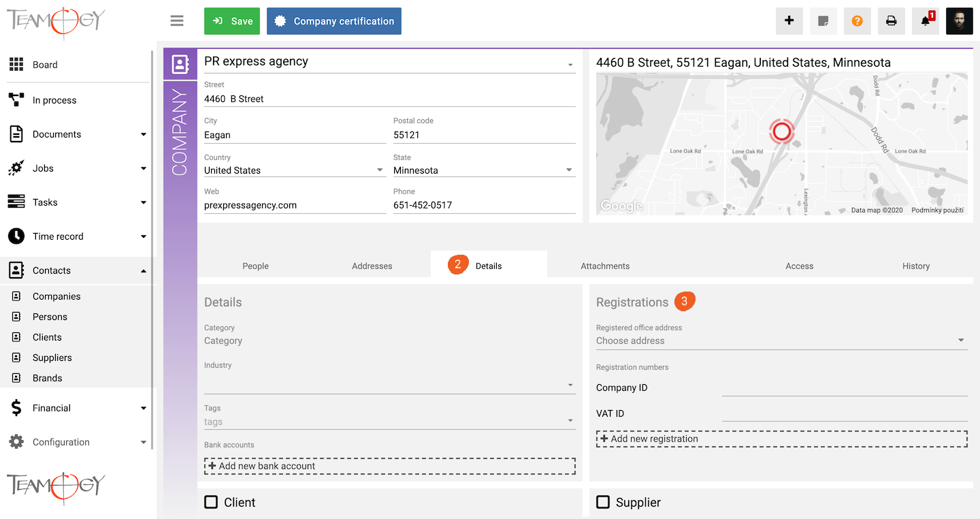Click the green Save button

pos(232,21)
